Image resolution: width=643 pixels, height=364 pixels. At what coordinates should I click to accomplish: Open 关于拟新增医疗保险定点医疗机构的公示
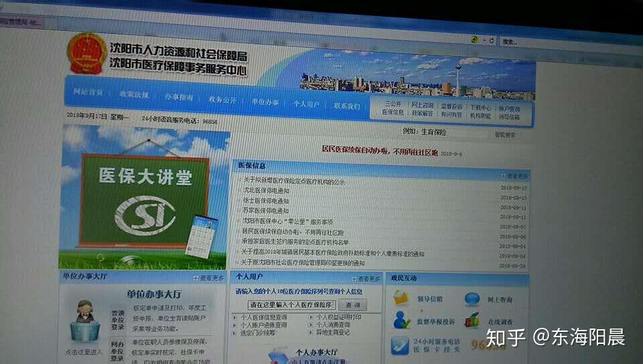tap(294, 181)
